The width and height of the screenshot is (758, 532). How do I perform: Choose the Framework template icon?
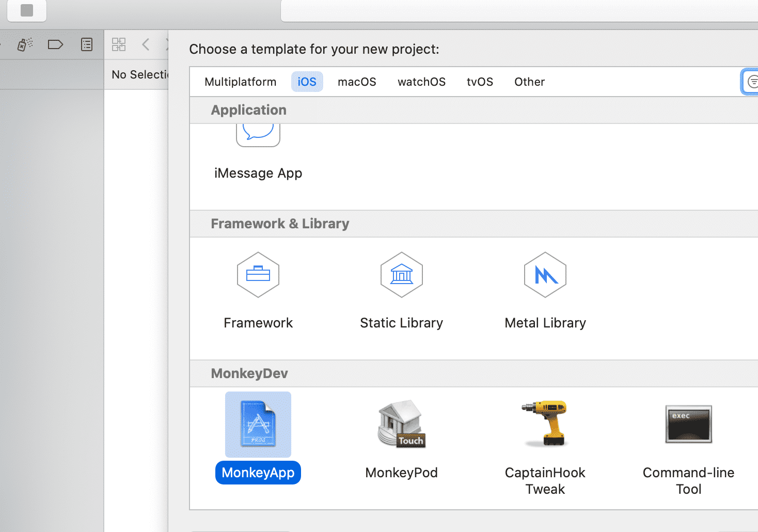click(258, 275)
